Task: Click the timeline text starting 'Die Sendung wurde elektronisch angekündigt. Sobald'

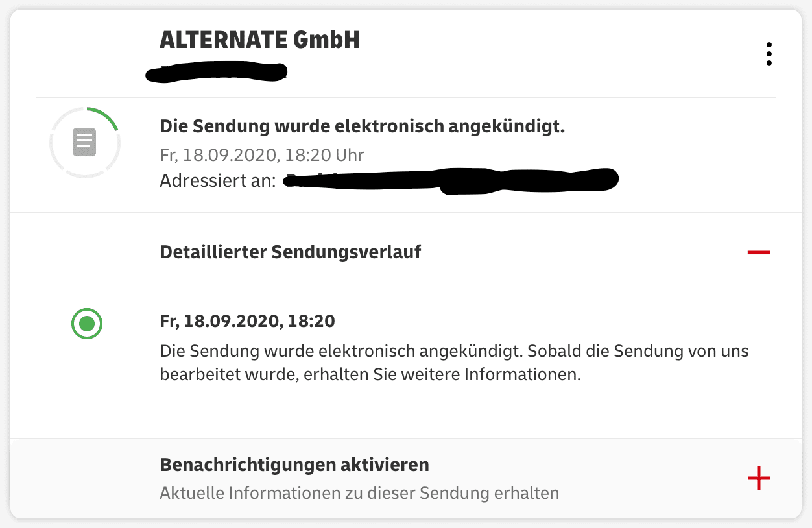Action: coord(454,352)
